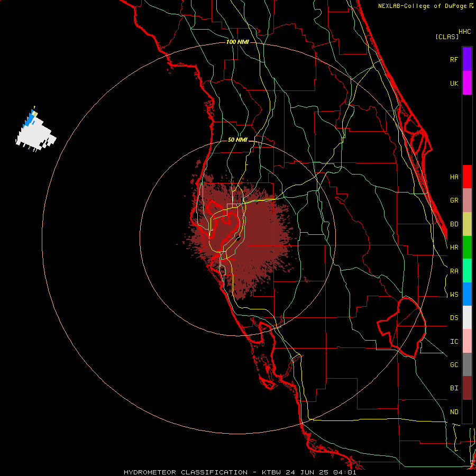Click the WS legend label

(x=454, y=295)
